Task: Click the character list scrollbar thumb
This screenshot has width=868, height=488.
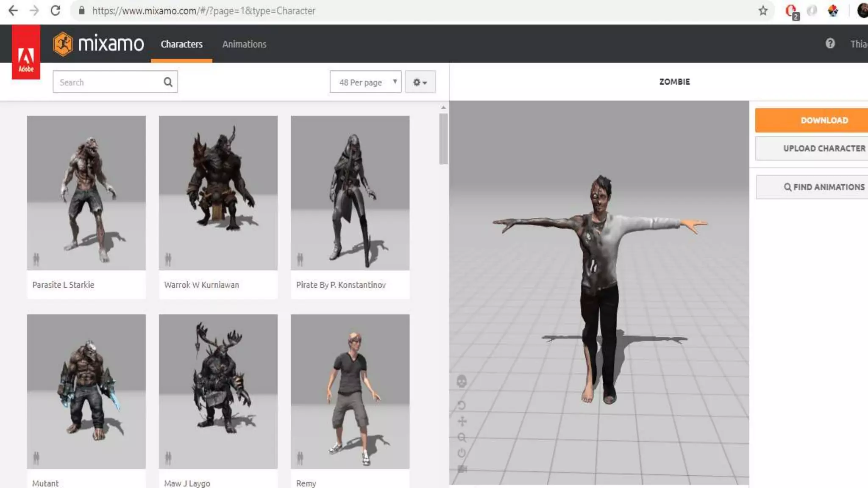Action: [443, 139]
